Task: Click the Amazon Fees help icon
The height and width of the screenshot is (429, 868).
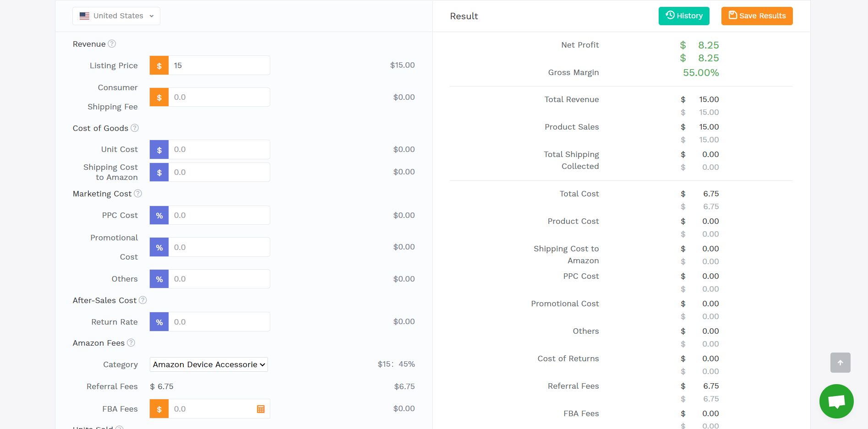Action: point(131,343)
